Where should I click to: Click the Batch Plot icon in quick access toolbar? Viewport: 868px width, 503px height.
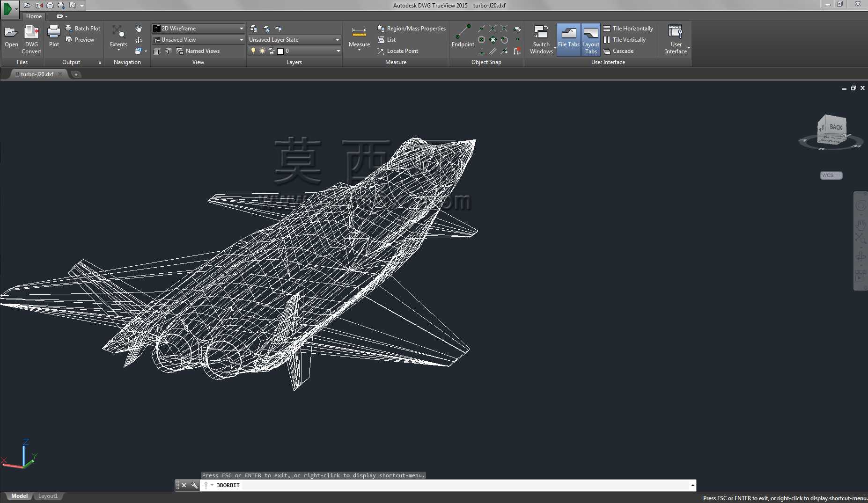pyautogui.click(x=61, y=5)
